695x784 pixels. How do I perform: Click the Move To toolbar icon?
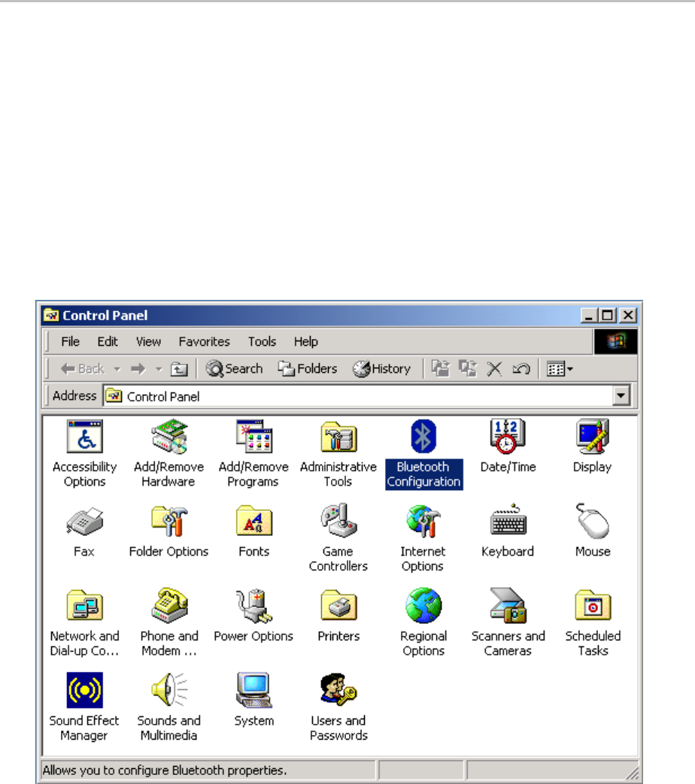click(441, 369)
